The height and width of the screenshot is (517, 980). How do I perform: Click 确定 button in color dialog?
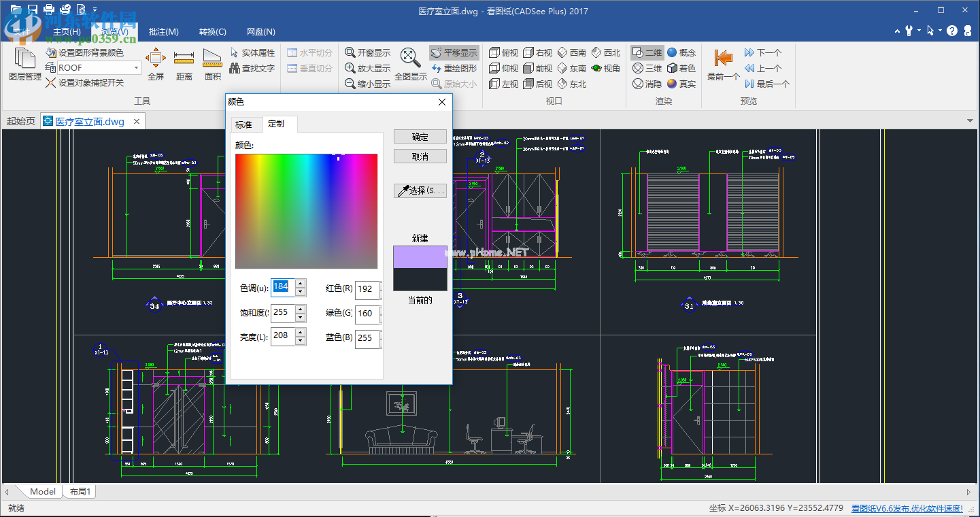tap(420, 137)
